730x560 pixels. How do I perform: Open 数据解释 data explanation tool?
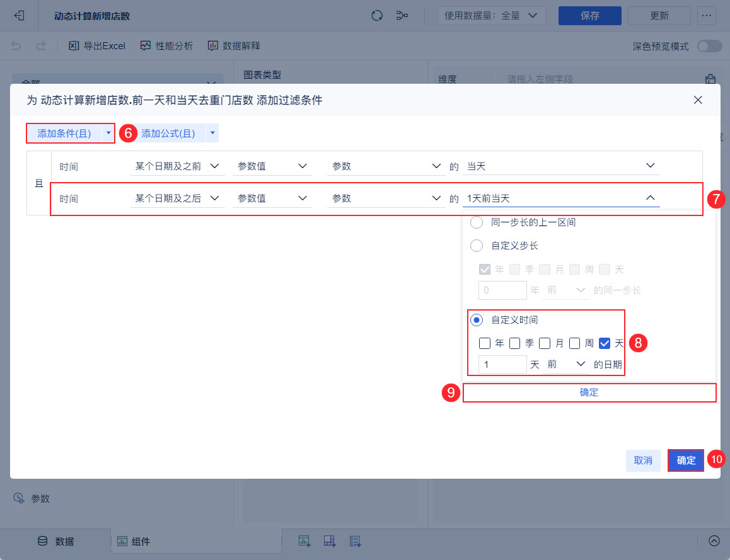click(234, 45)
